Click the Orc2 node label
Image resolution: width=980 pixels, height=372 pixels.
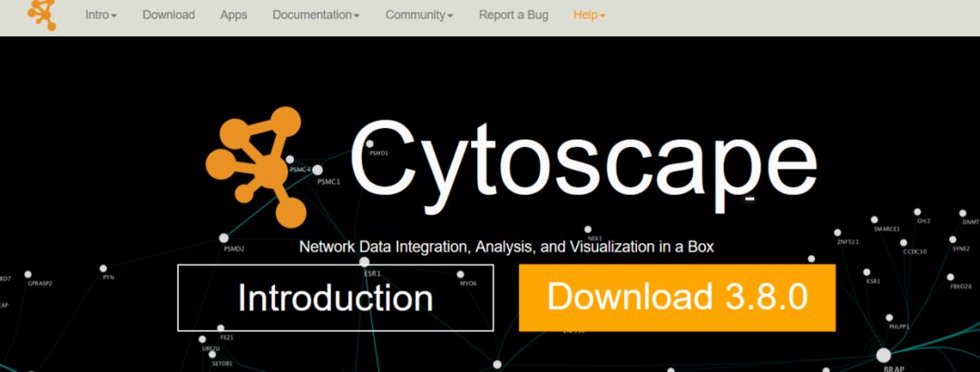coord(924,220)
